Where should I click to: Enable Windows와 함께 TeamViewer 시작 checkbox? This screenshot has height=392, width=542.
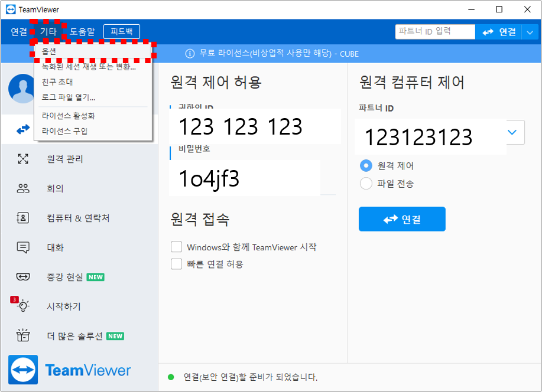coord(176,247)
